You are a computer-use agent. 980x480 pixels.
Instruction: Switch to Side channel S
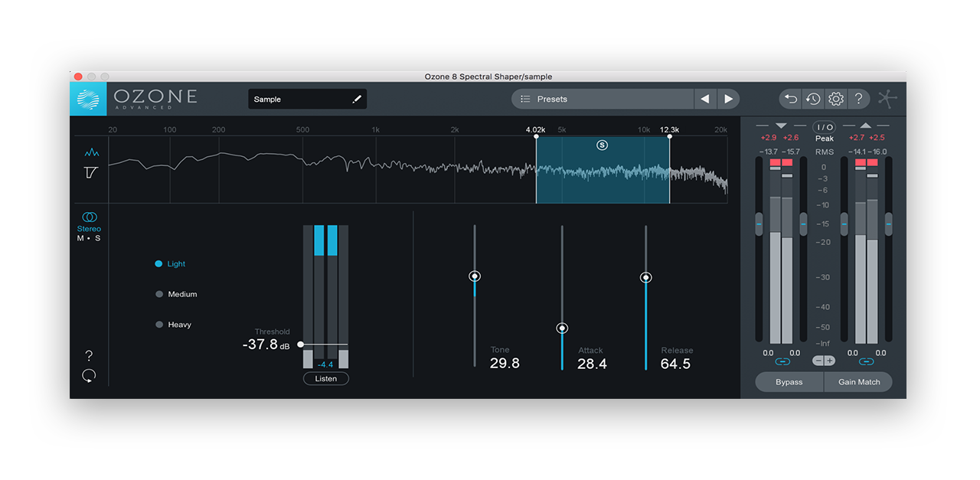pos(98,238)
